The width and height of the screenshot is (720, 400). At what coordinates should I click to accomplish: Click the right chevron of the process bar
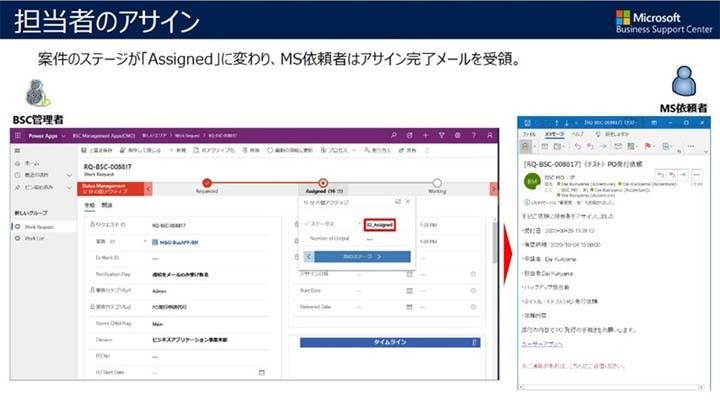pyautogui.click(x=494, y=189)
